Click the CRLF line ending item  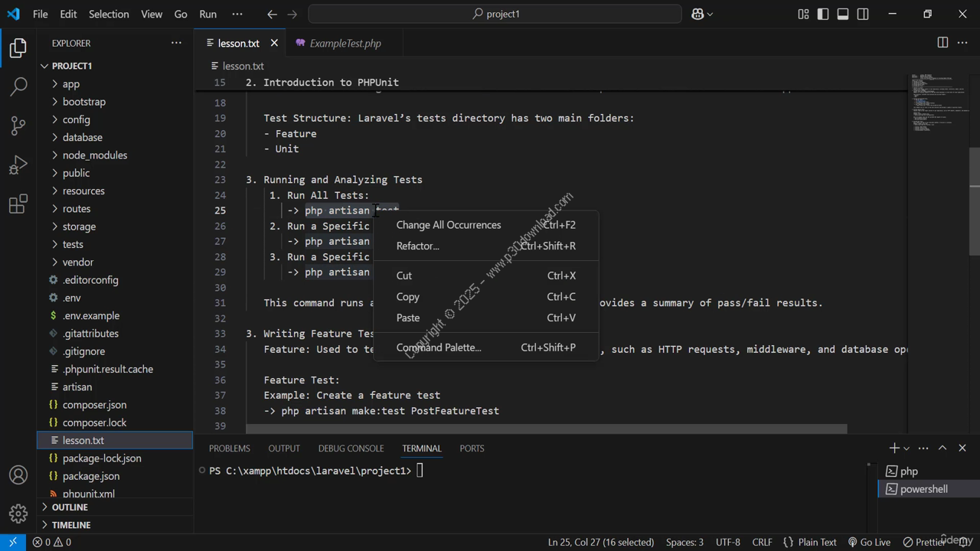tap(762, 542)
